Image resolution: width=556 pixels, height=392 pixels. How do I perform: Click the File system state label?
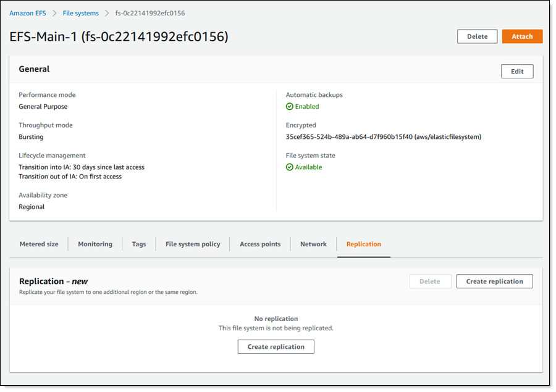(x=310, y=155)
